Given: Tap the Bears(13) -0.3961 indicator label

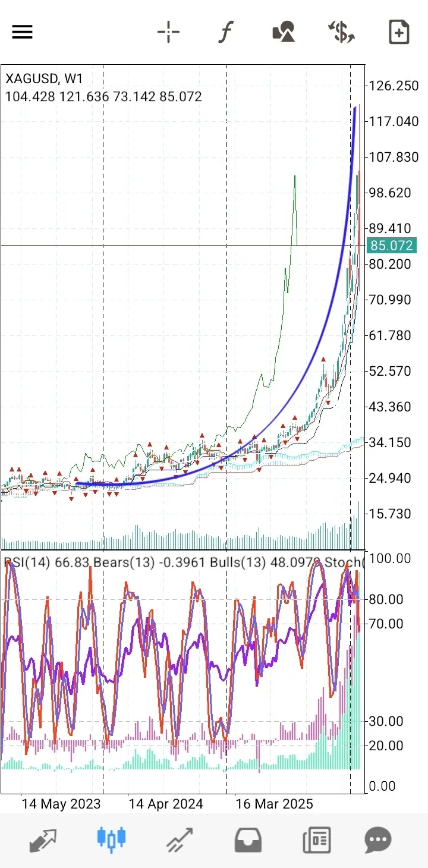Looking at the screenshot, I should (x=149, y=562).
